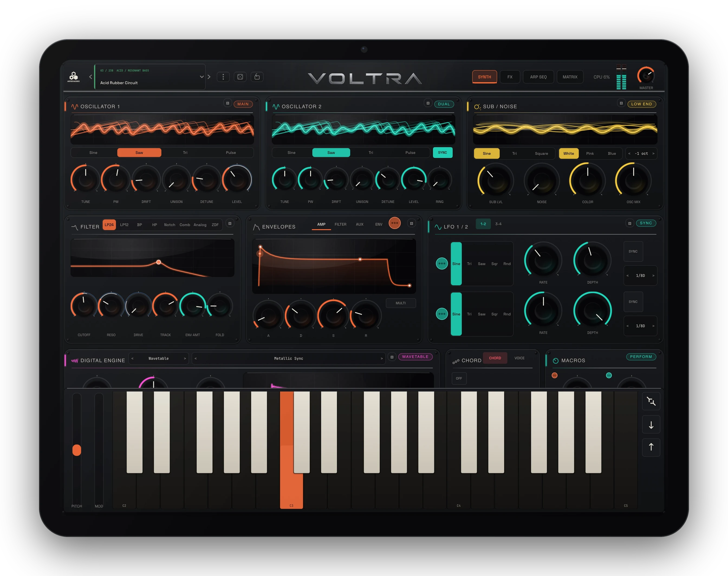Click the orange envelope options dots button
Image resolution: width=728 pixels, height=576 pixels.
pos(395,223)
